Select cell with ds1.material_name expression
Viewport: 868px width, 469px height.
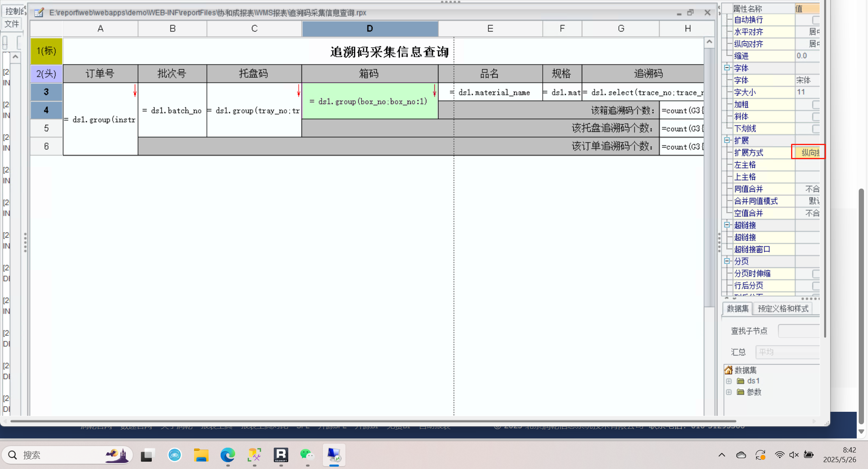pos(490,92)
